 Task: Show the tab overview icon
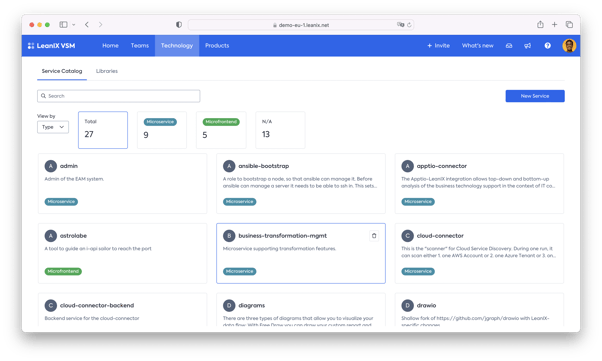[x=569, y=25]
